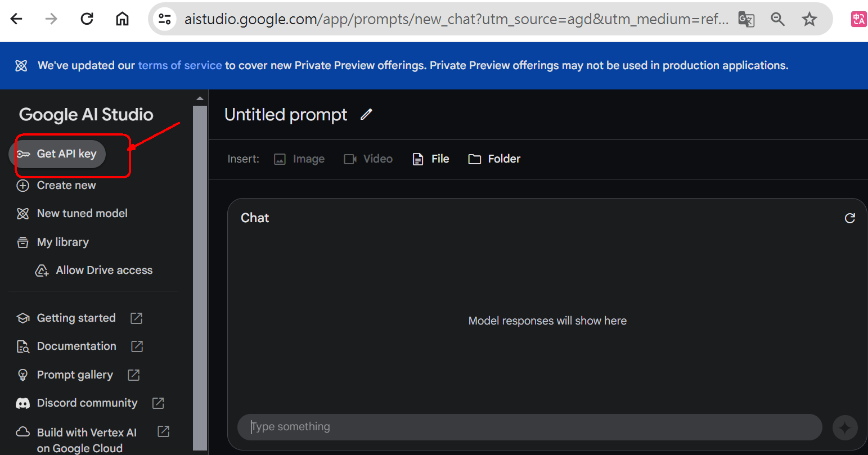868x455 pixels.
Task: Click the Get API key button
Action: click(x=57, y=154)
